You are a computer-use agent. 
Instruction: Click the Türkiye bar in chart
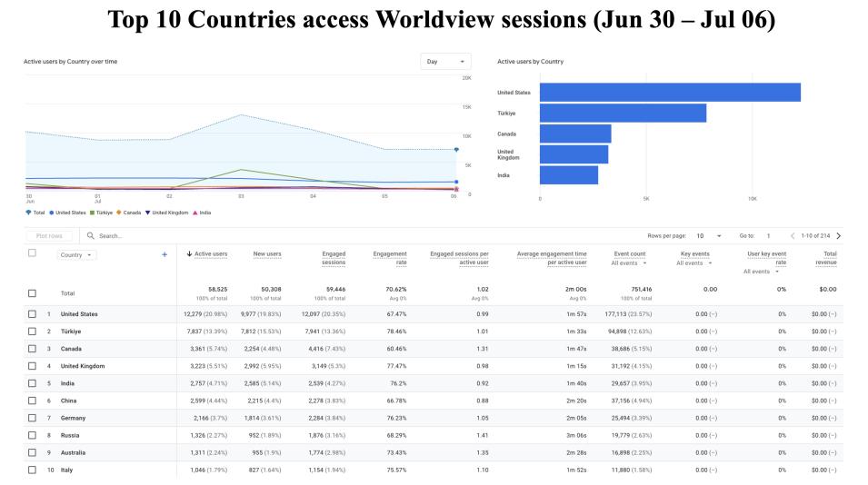point(623,113)
